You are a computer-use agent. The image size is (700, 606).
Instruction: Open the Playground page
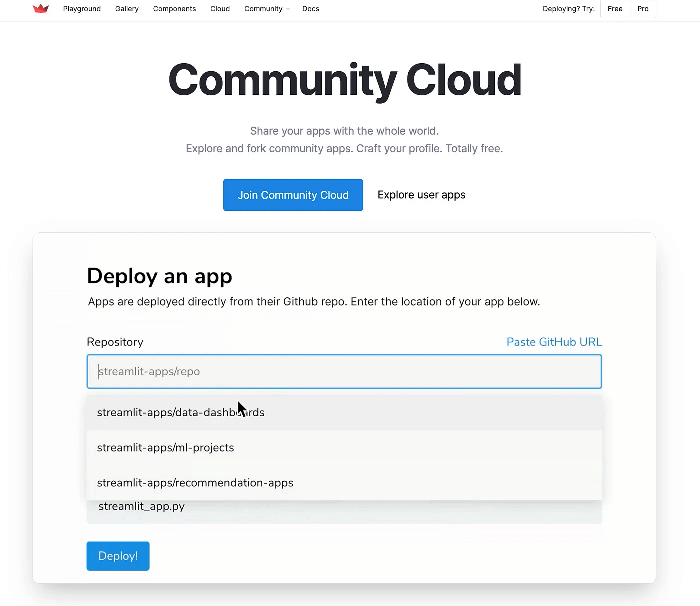coord(82,9)
